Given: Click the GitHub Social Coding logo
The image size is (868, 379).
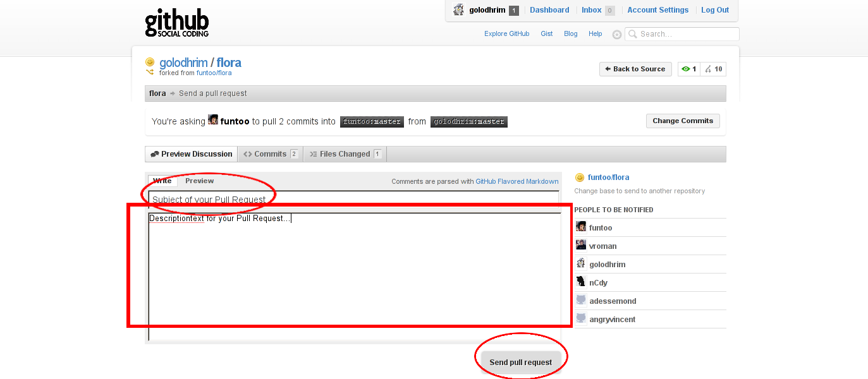Looking at the screenshot, I should [x=176, y=23].
